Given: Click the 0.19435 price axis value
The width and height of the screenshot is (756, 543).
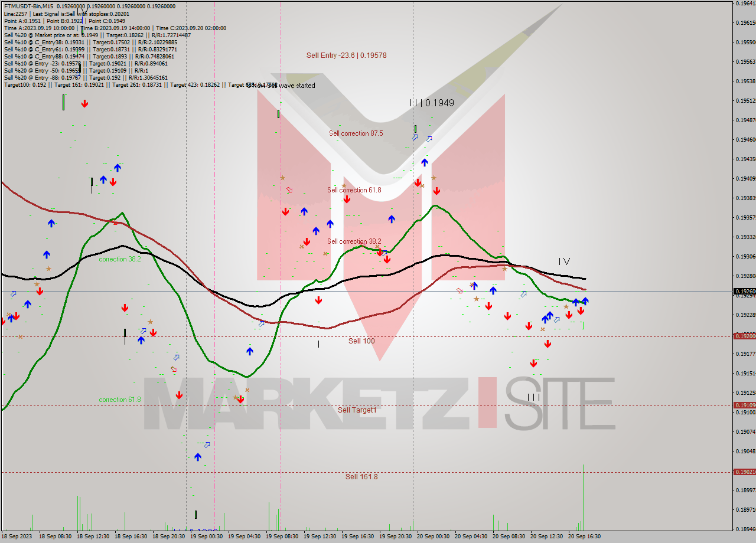Looking at the screenshot, I should coord(745,159).
